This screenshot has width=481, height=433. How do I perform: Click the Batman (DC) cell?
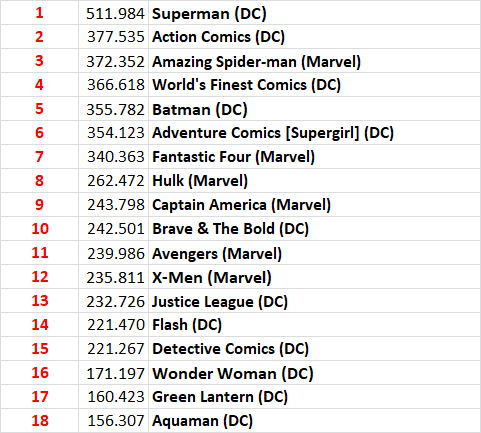pyautogui.click(x=314, y=109)
